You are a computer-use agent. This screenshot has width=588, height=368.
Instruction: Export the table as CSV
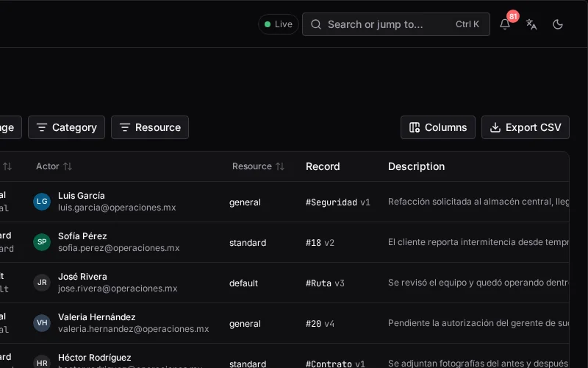(x=526, y=127)
